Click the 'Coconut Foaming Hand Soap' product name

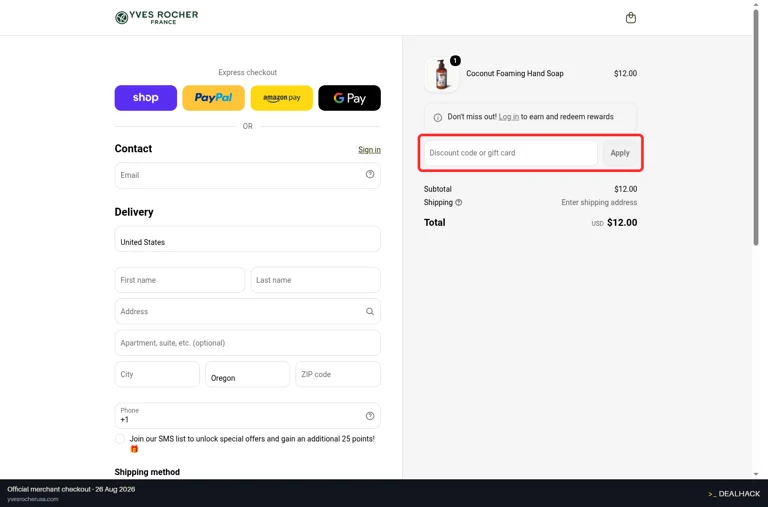pos(515,73)
